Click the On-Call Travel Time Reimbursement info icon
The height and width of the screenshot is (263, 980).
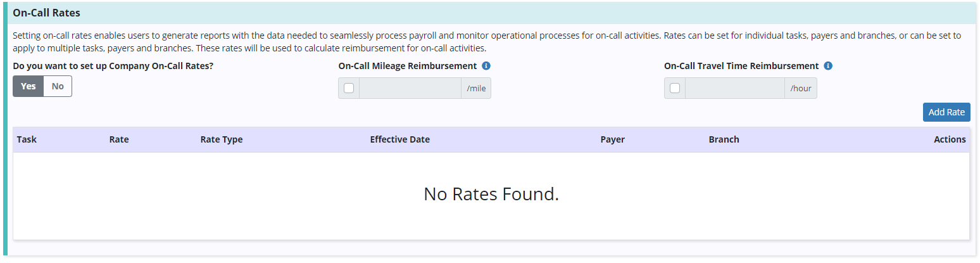828,66
